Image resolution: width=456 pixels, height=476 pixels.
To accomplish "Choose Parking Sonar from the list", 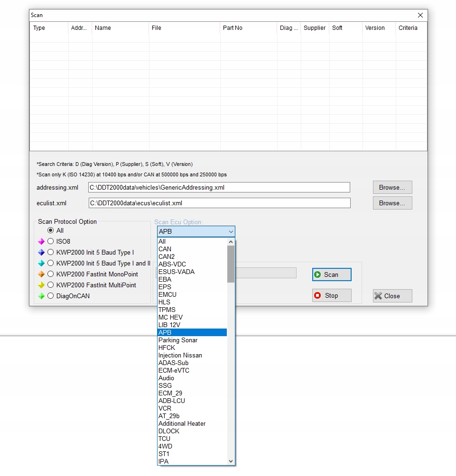I will 192,340.
